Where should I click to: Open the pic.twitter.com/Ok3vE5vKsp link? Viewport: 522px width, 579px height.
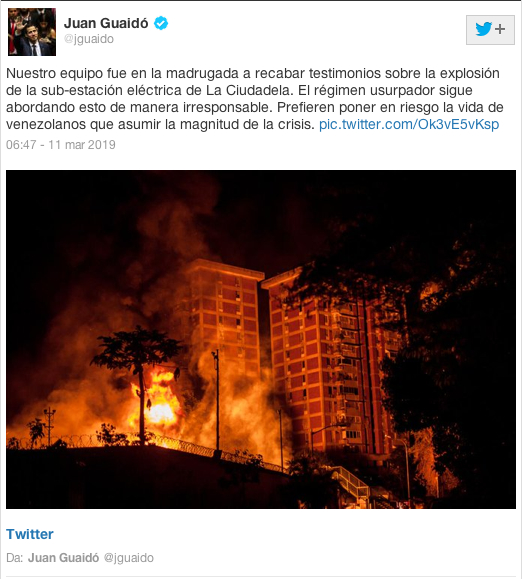409,124
